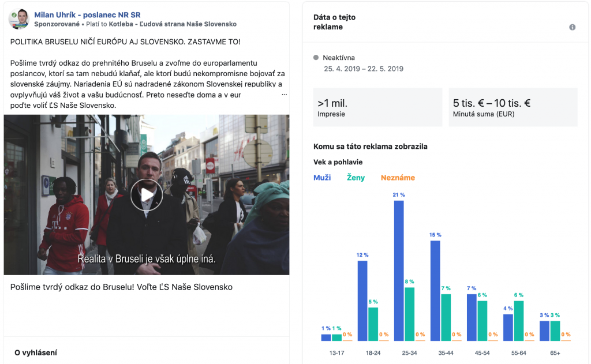Click the 55-64 age axis label
The width and height of the screenshot is (591, 364).
pyautogui.click(x=519, y=353)
